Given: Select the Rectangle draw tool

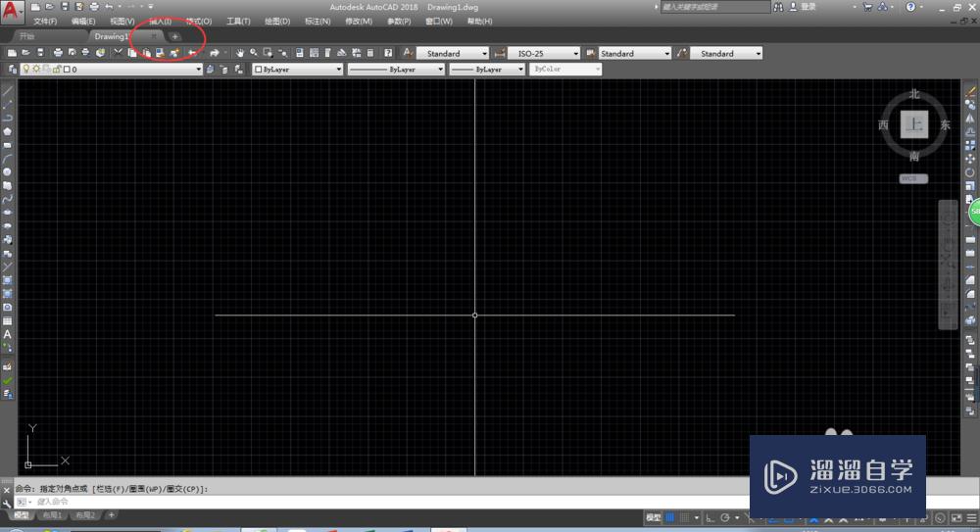Looking at the screenshot, I should [x=8, y=145].
